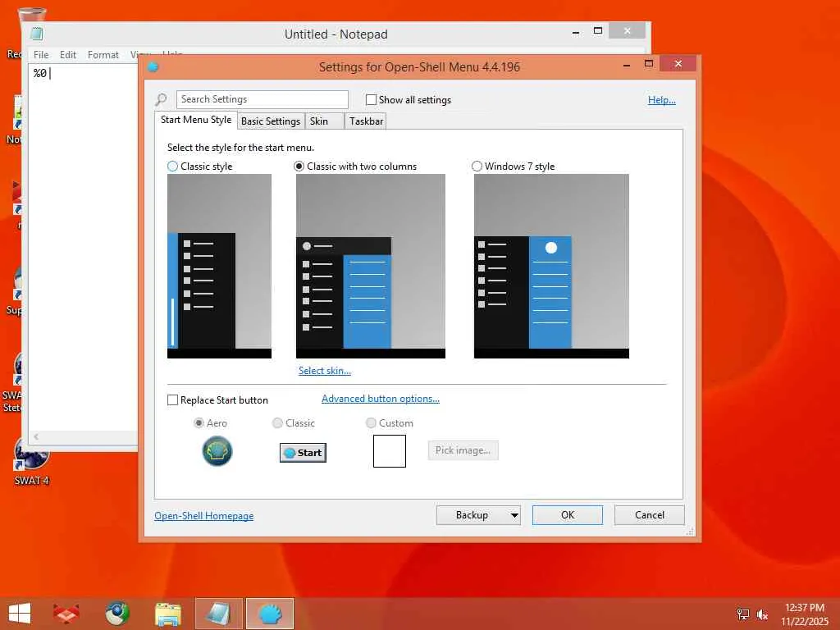
Task: Switch to Notepad via its taskbar button
Action: click(x=218, y=614)
